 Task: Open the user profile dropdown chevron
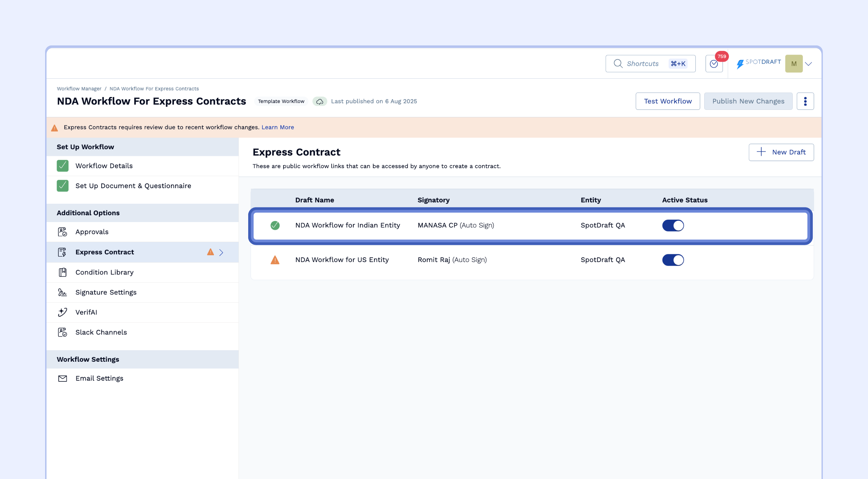[809, 64]
